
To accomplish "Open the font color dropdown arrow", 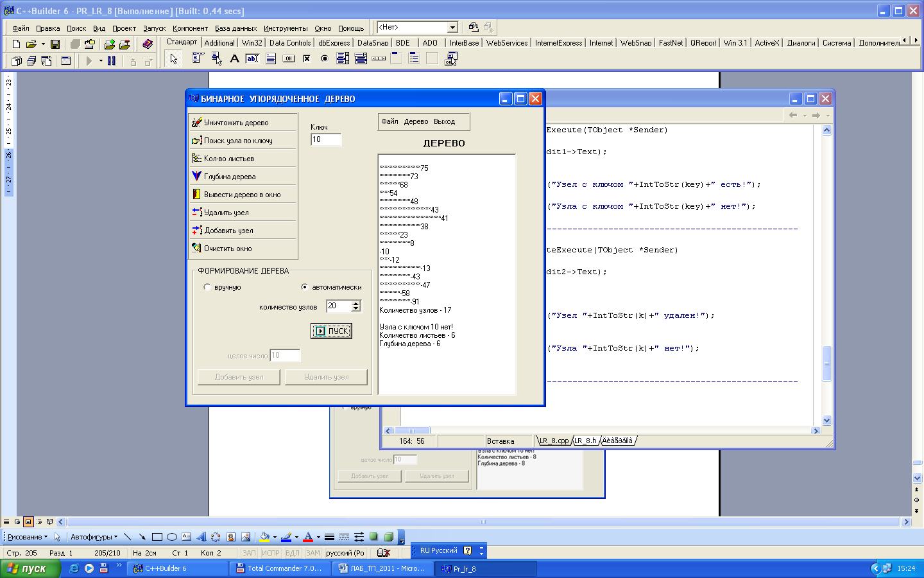I will [318, 537].
